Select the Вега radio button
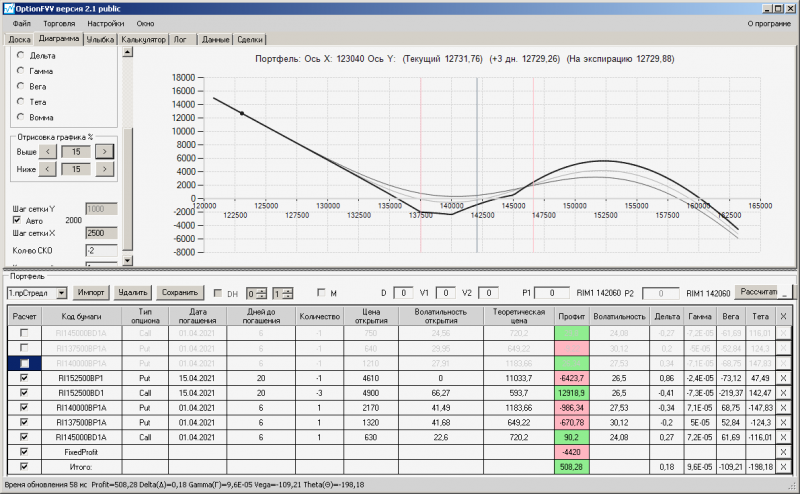Screen dimensions: 800x494 click(x=20, y=86)
